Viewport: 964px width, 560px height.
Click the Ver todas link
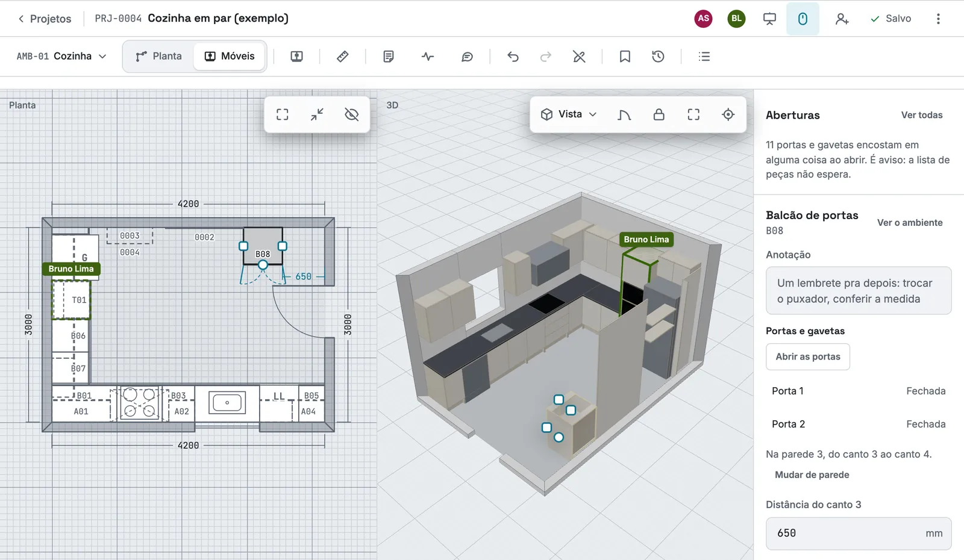[x=922, y=115]
